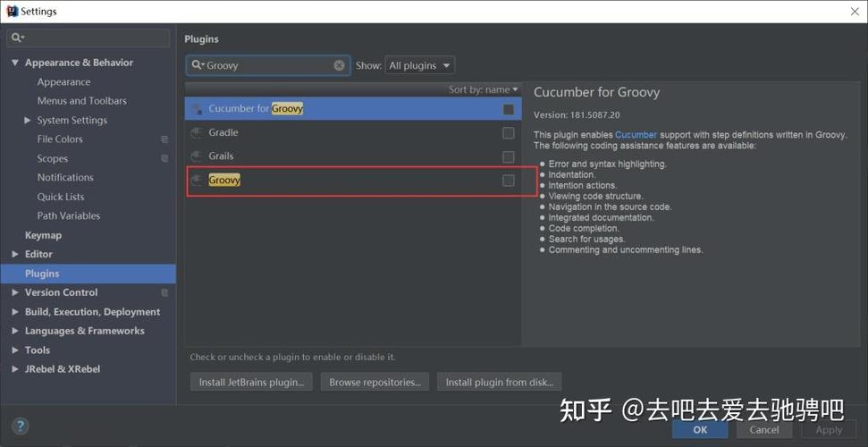Clear the Groovy search text

tap(339, 65)
